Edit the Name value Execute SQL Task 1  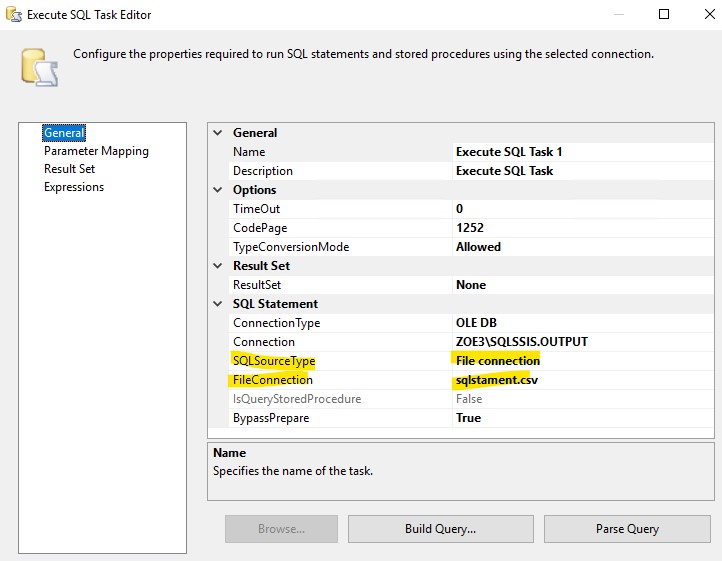click(583, 152)
